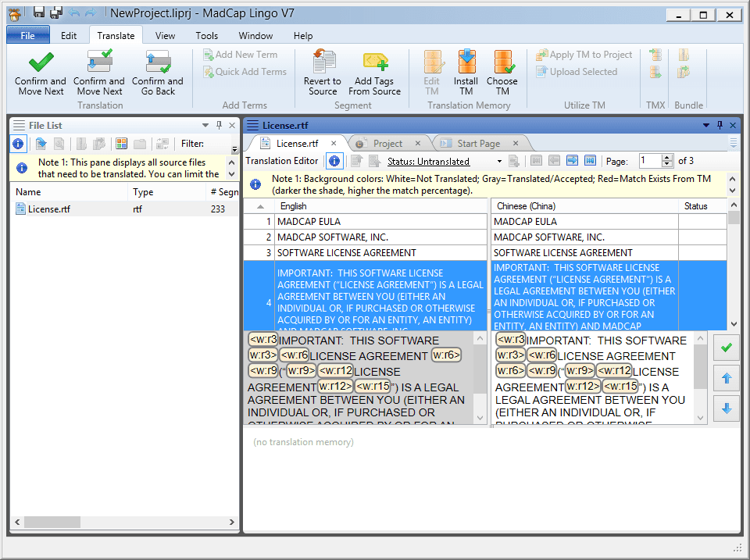Click green checkmark confirm segment button
Viewport: 750px width, 560px height.
[727, 348]
